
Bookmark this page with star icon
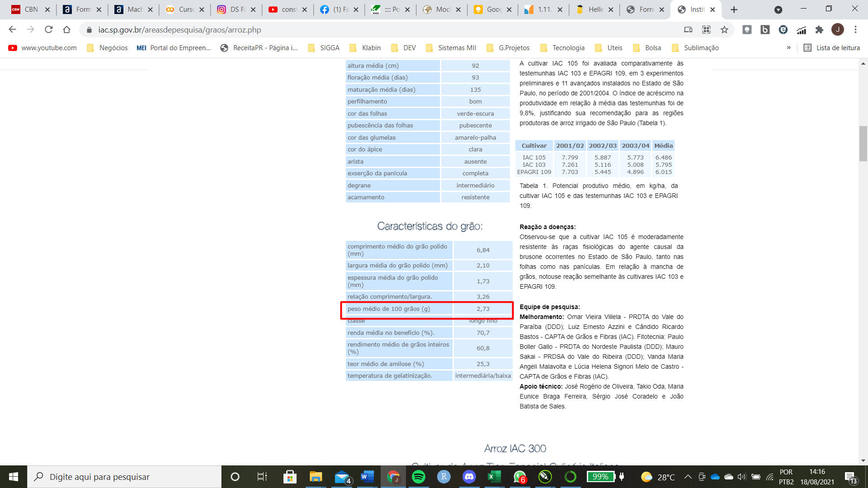[x=724, y=30]
